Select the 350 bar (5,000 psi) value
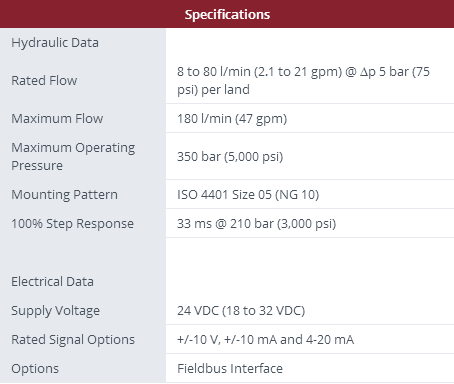Image resolution: width=454 pixels, height=384 pixels. pyautogui.click(x=230, y=157)
